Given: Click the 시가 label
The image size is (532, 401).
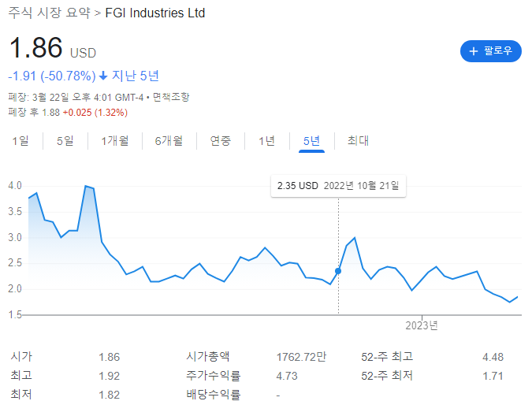Looking at the screenshot, I should pyautogui.click(x=21, y=357).
